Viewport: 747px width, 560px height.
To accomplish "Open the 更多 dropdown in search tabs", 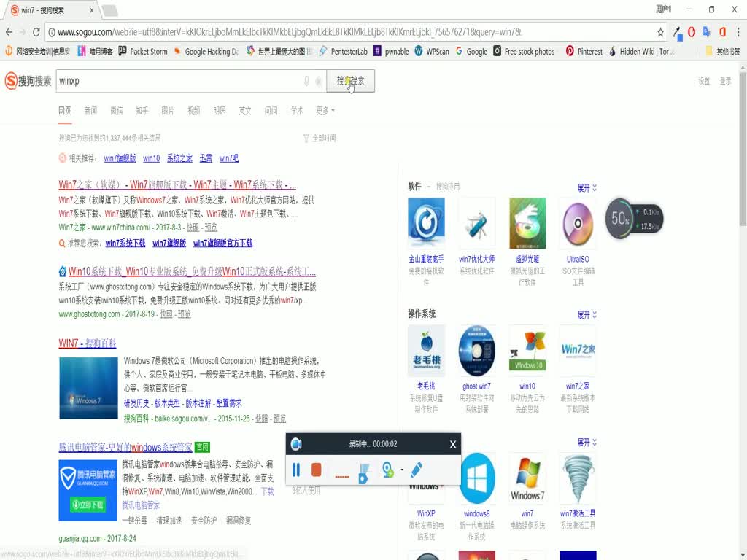I will coord(325,111).
